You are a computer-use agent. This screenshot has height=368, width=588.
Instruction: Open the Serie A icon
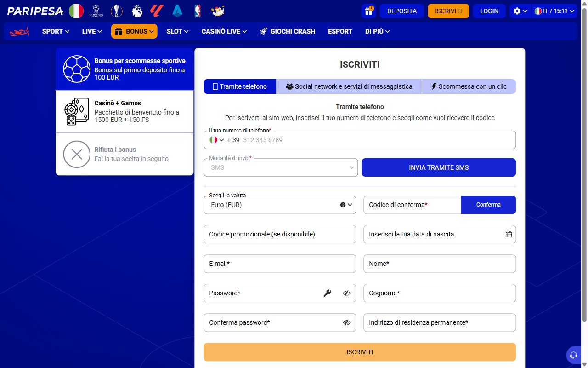pos(177,11)
